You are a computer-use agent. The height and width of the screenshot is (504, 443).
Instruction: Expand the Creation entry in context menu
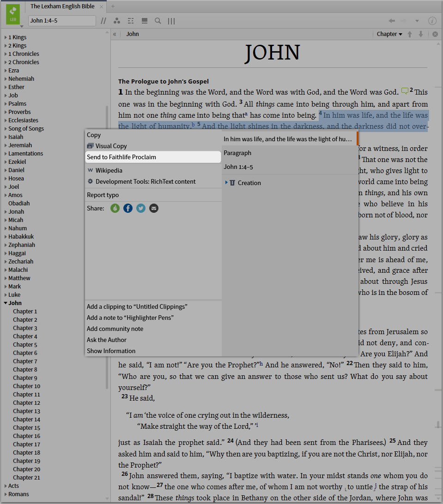click(x=226, y=183)
